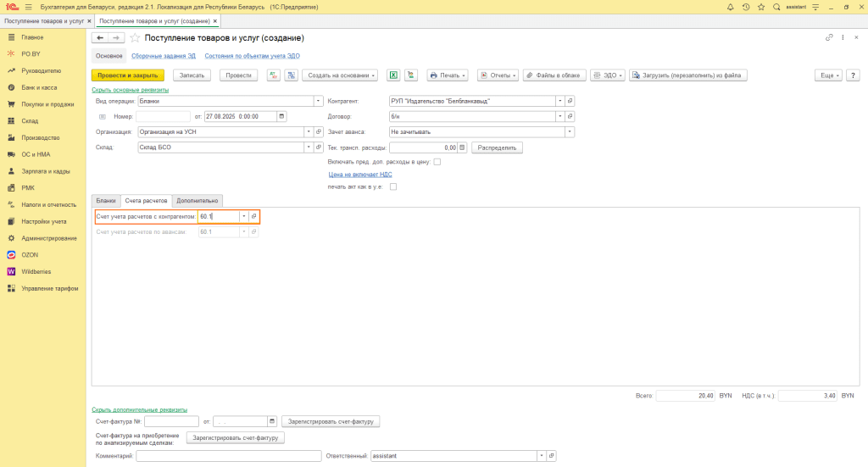Go forward with the right arrow

click(115, 37)
